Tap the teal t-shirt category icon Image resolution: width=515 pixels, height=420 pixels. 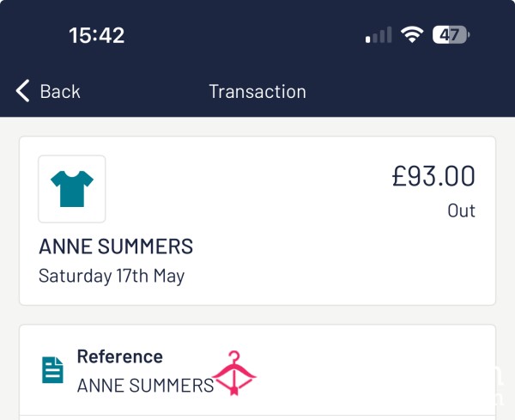click(x=72, y=189)
